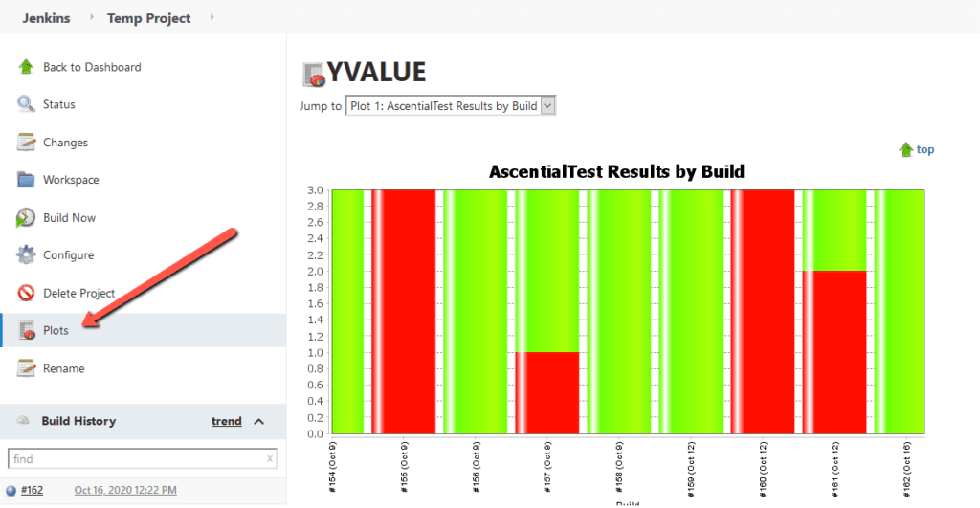Screen dimensions: 980x508
Task: Open the Status page
Action: 58,104
